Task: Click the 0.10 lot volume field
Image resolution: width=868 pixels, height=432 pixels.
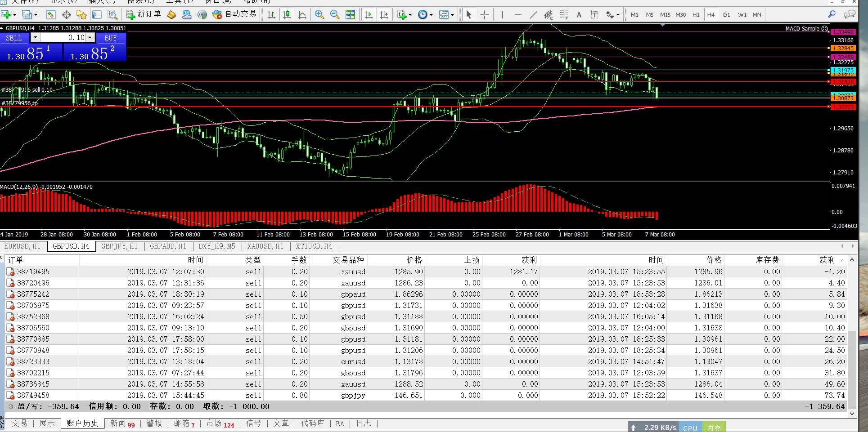Action: point(63,38)
